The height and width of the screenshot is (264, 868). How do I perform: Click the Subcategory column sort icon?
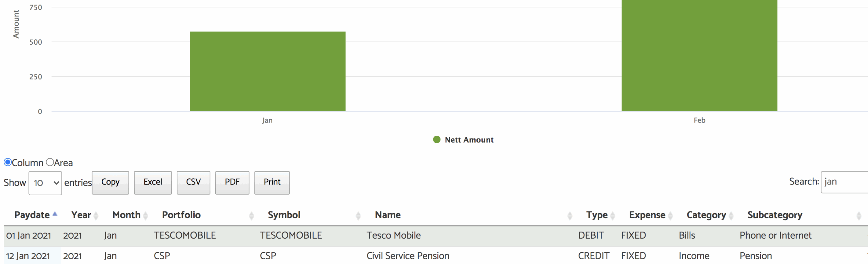859,216
